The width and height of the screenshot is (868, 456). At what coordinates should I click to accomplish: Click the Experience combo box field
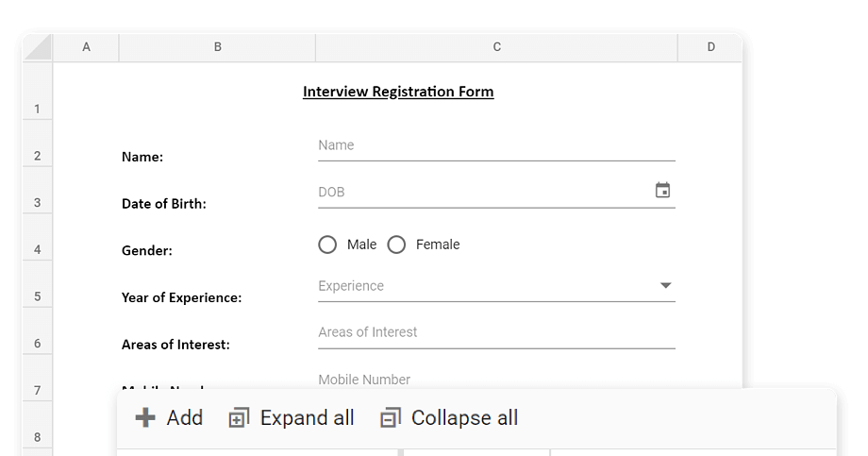(481, 286)
